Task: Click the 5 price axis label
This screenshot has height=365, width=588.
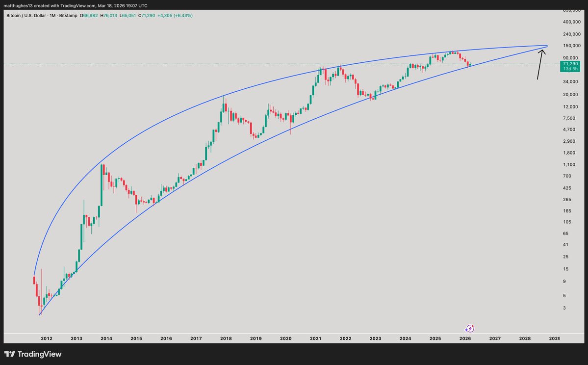Action: (564, 296)
